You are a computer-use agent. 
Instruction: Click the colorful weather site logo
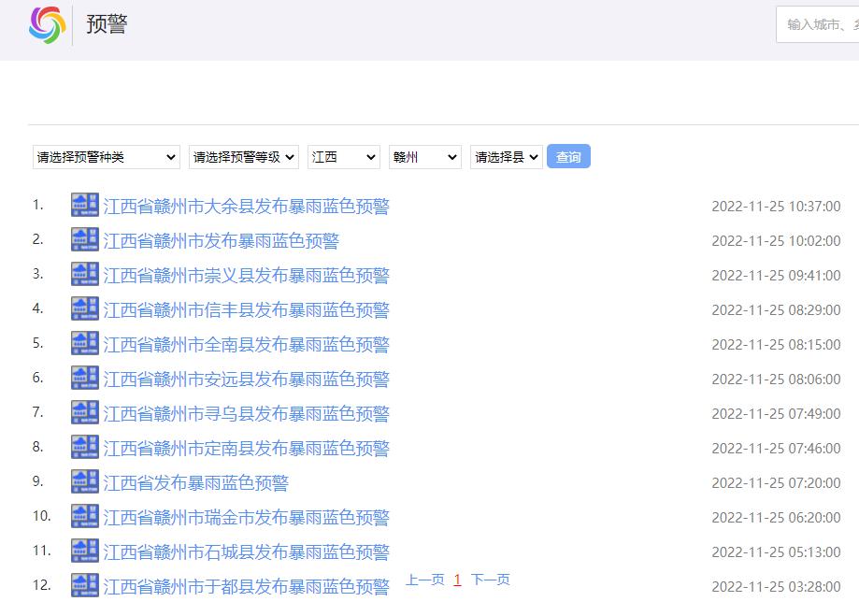point(47,25)
